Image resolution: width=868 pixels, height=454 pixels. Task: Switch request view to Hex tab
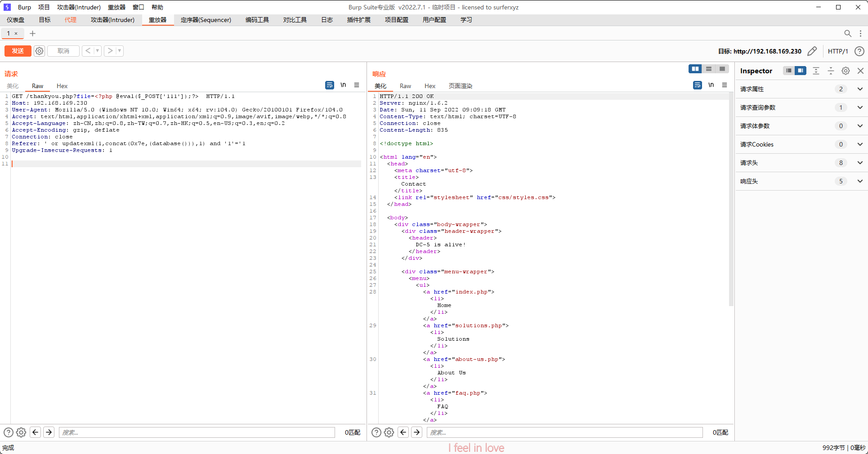62,86
